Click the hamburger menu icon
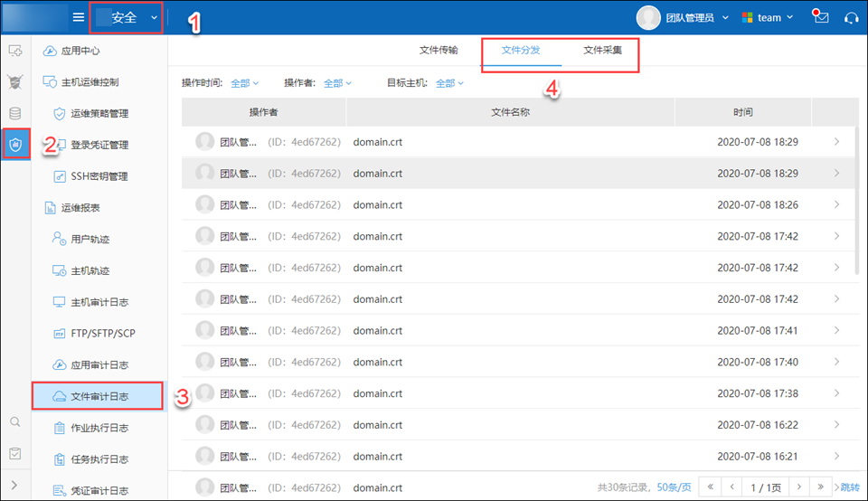Screen dimensions: 868x501 [x=79, y=17]
